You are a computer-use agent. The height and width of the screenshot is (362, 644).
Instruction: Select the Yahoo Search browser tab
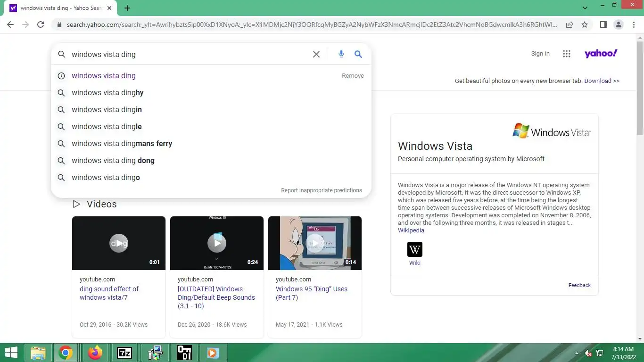click(x=61, y=8)
